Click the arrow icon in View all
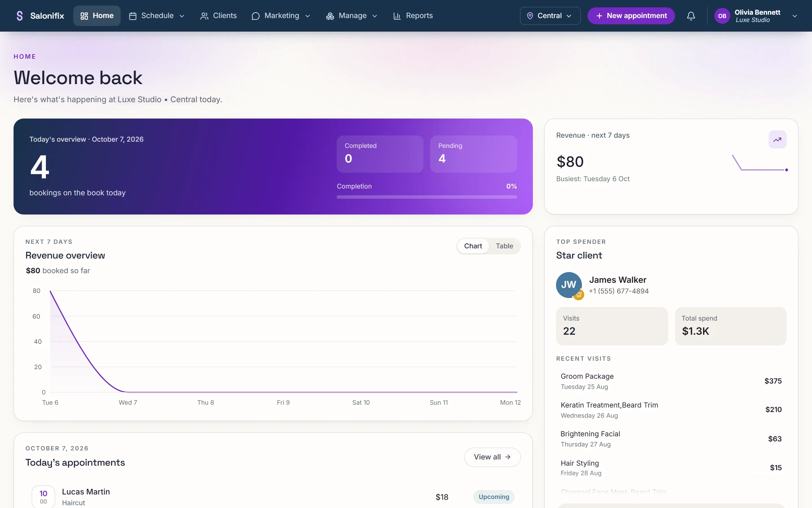The image size is (812, 508). [x=508, y=457]
